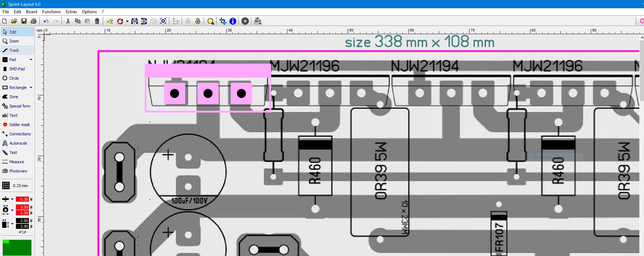Click the transparent mode icon
The image size is (644, 256).
223,21
